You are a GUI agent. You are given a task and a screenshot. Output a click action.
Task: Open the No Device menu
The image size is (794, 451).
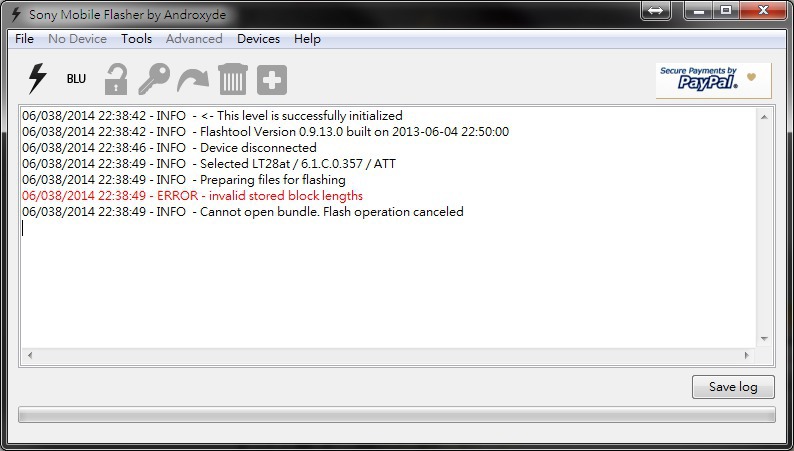[x=77, y=39]
